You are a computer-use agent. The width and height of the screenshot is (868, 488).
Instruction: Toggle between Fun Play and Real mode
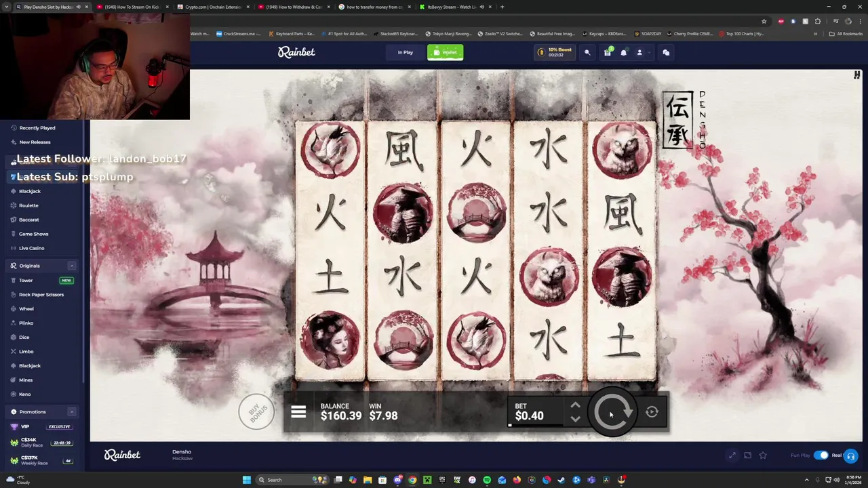821,455
